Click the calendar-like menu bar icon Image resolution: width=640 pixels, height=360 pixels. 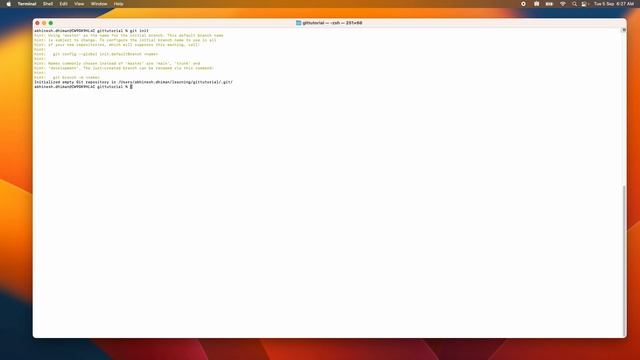pyautogui.click(x=536, y=4)
